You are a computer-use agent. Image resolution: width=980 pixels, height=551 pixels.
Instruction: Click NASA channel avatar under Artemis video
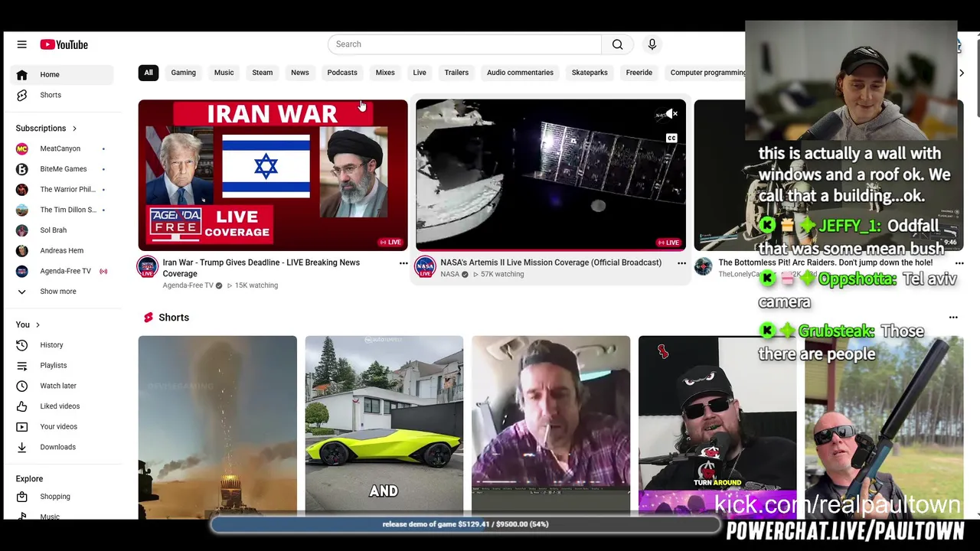425,266
